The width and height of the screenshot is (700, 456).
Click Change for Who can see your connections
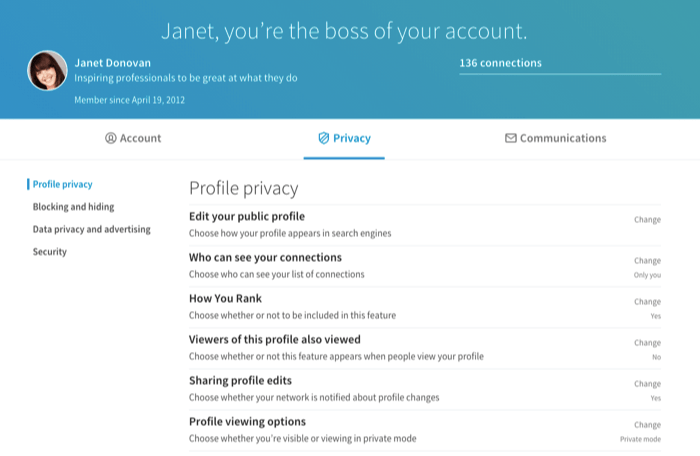pyautogui.click(x=647, y=260)
